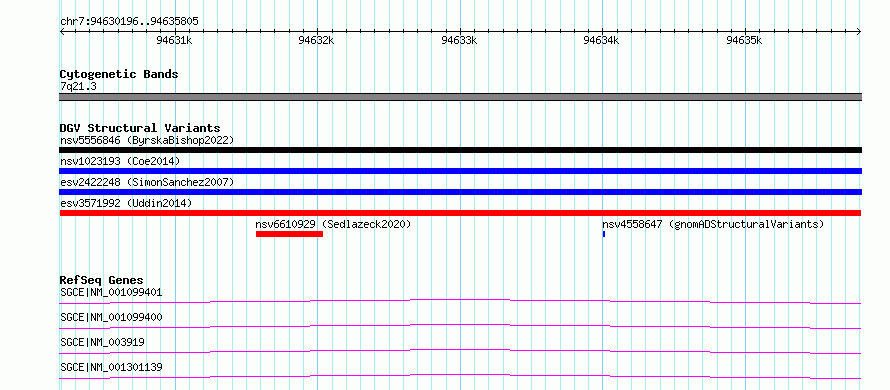Screen dimensions: 890x390
Task: Click the right arrowhead of the ruler
Action: point(859,32)
